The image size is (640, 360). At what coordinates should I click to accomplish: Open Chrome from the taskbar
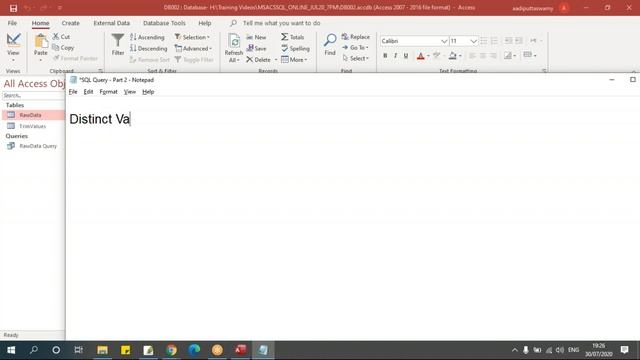171,350
